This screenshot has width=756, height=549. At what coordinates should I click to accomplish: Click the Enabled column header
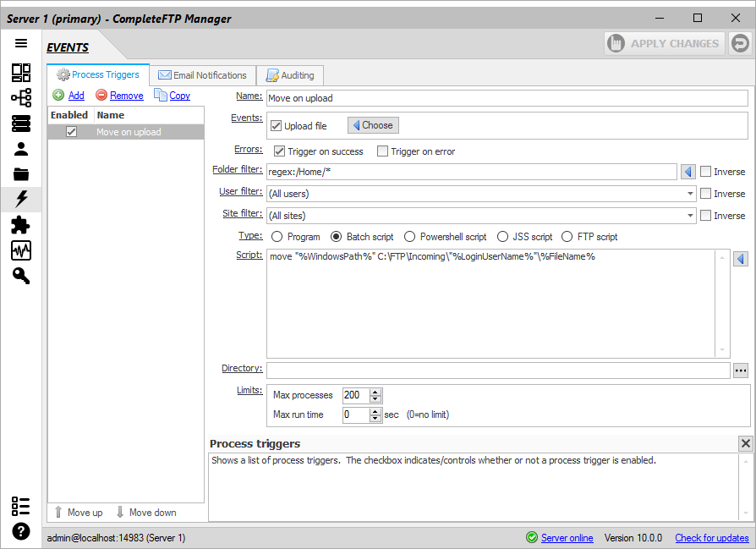click(69, 115)
